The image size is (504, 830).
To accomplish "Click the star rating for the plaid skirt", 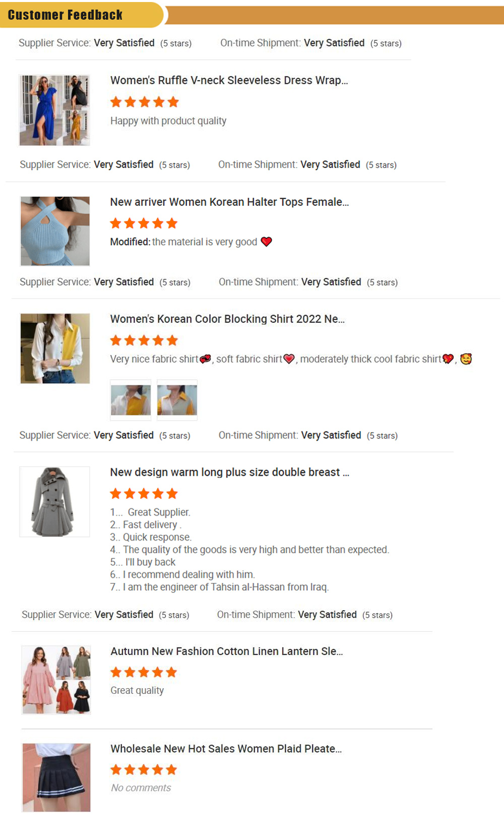I will pyautogui.click(x=144, y=769).
